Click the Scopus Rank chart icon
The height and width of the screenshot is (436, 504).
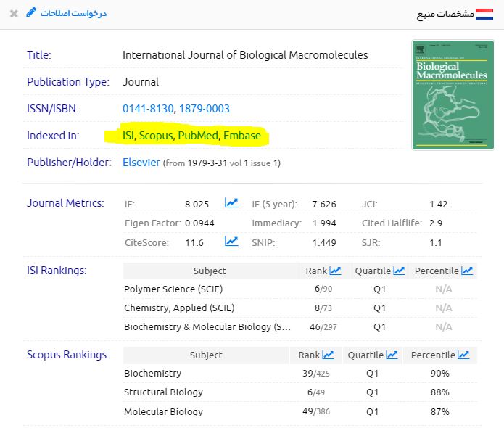(328, 355)
